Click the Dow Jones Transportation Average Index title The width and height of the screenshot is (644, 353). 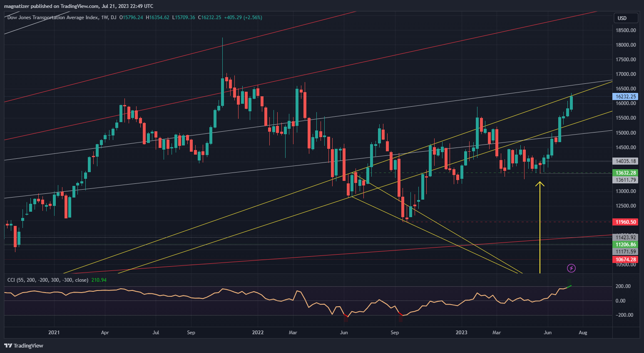(52, 18)
